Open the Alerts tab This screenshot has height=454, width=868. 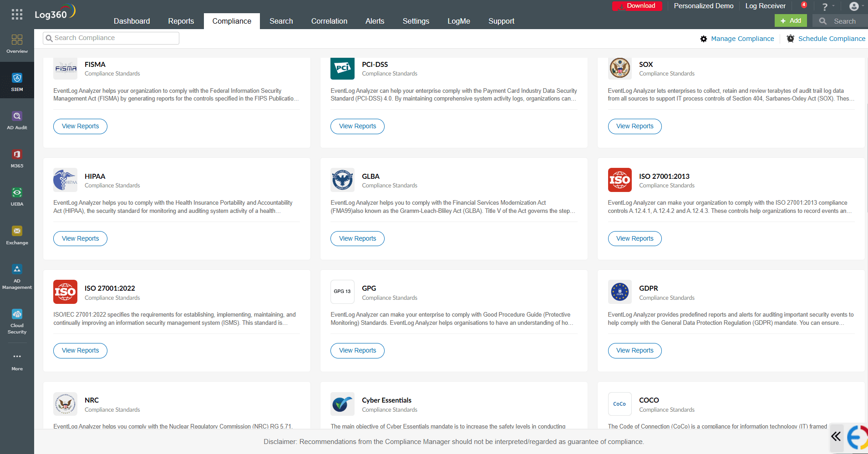point(375,21)
